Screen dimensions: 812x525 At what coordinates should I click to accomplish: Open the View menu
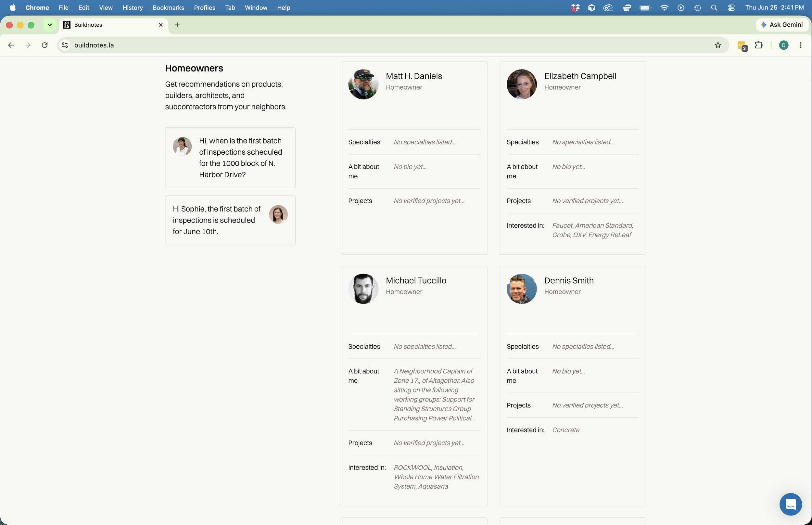(106, 7)
